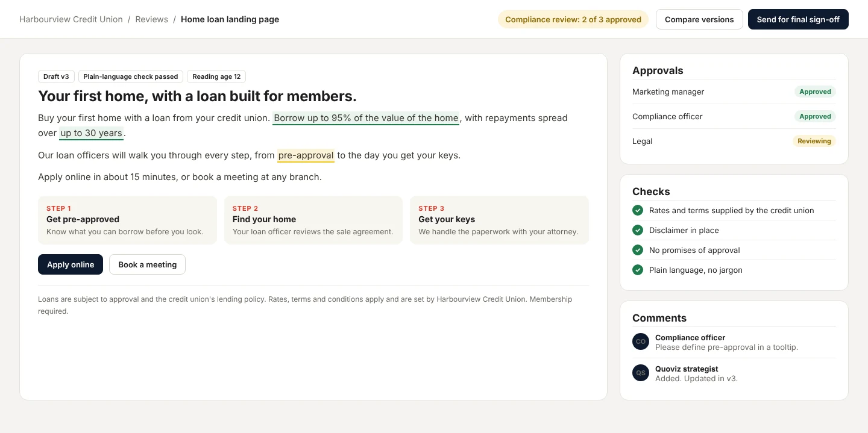Open Compare versions

pos(699,19)
